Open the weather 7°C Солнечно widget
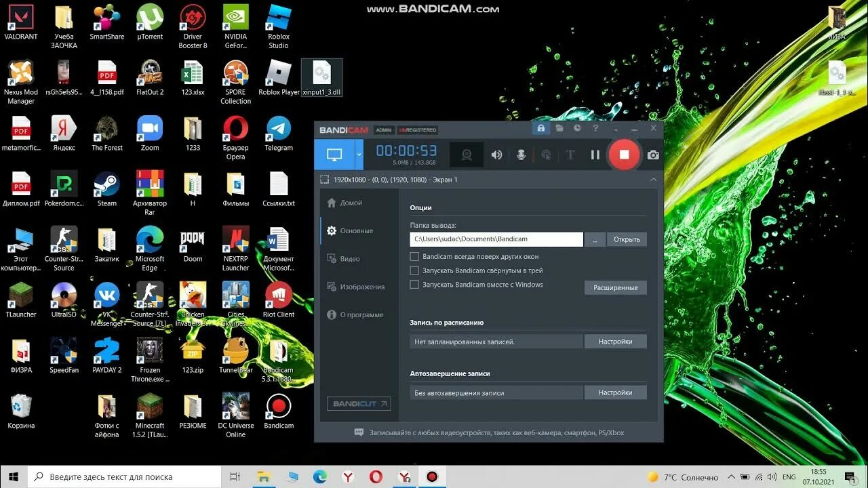868x488 pixels. click(683, 477)
